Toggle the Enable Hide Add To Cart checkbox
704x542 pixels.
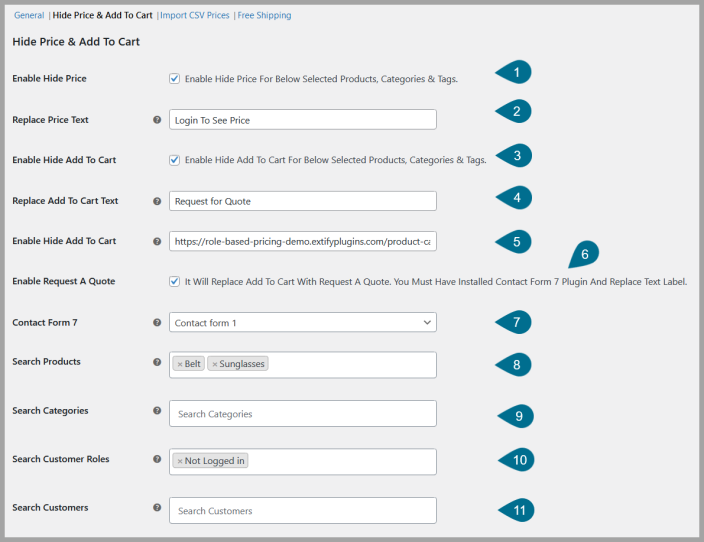tap(175, 159)
